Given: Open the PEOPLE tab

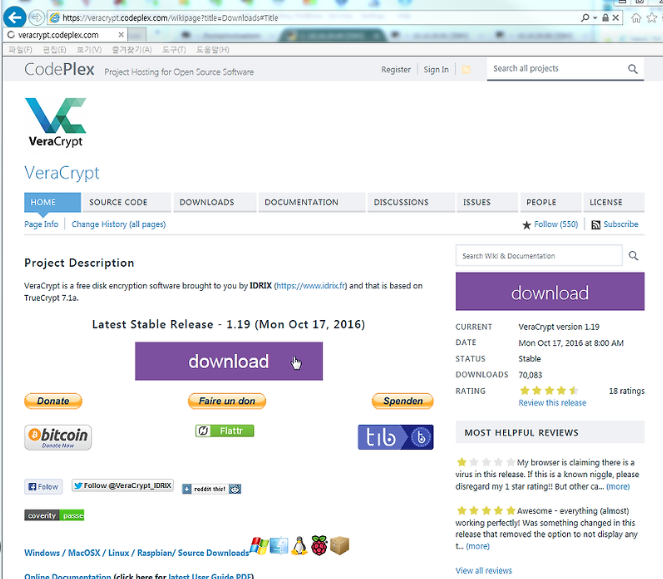Looking at the screenshot, I should coord(551,202).
